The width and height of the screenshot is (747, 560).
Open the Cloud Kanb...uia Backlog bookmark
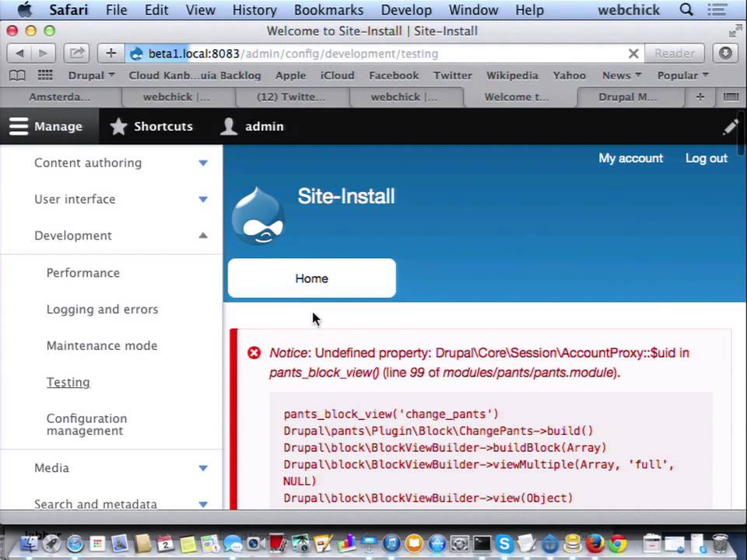point(195,75)
